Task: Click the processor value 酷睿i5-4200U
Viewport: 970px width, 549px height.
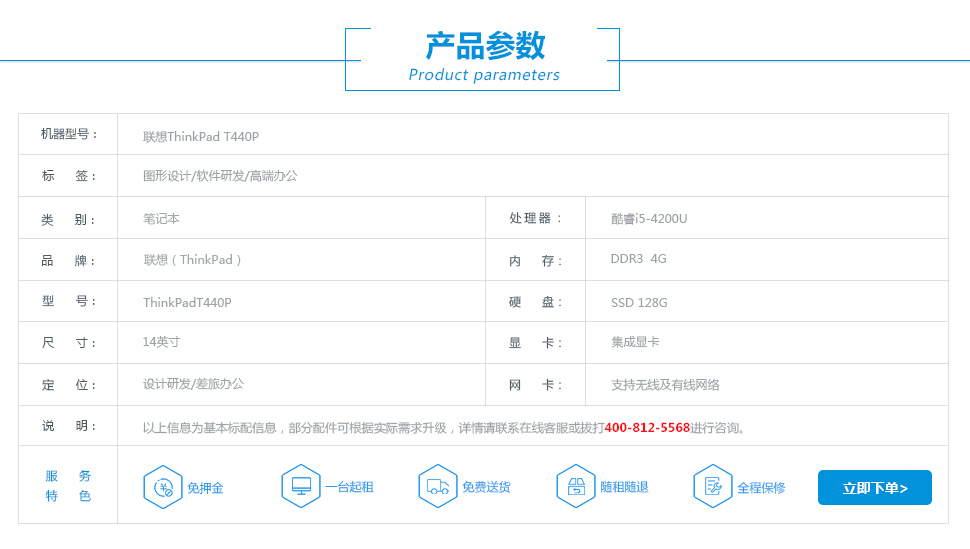Action: coord(649,218)
